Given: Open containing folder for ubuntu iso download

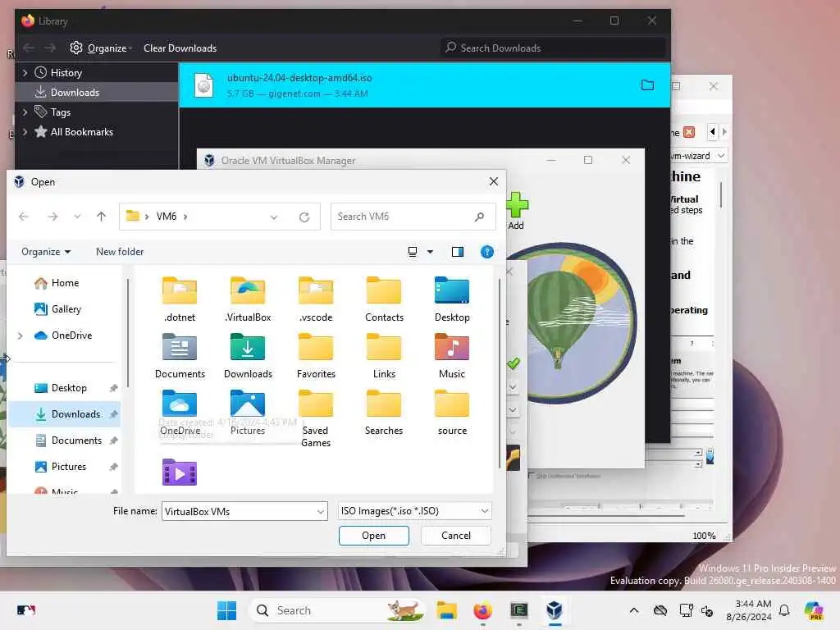Looking at the screenshot, I should (x=647, y=85).
